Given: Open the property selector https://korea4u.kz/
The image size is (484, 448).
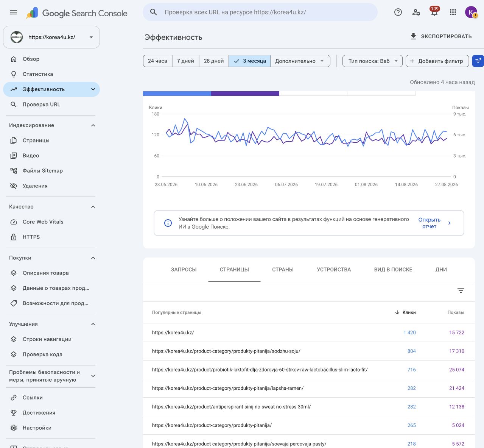Looking at the screenshot, I should coord(51,37).
